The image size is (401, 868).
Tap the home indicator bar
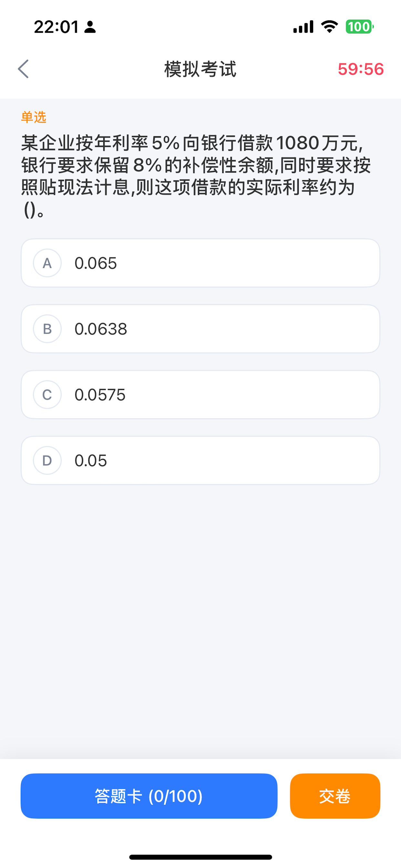[200, 857]
